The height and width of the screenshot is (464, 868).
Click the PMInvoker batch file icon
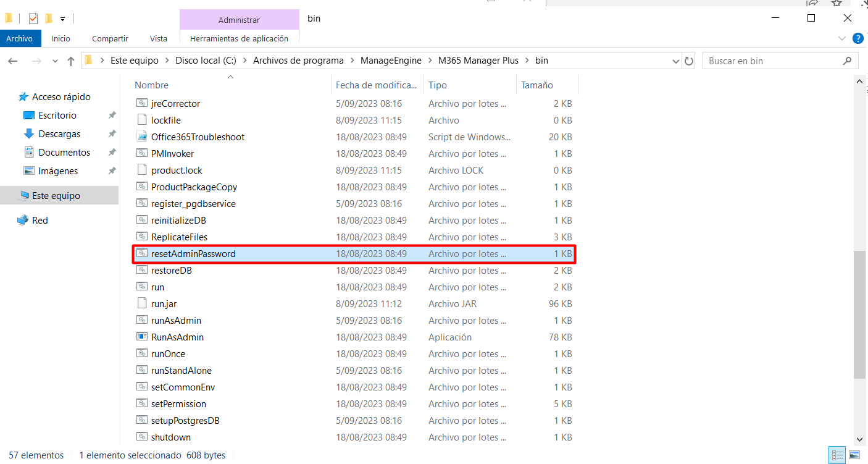tap(142, 153)
